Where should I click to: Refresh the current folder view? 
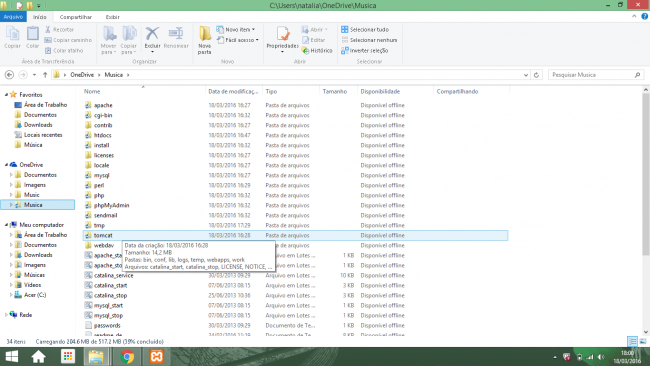(x=536, y=75)
